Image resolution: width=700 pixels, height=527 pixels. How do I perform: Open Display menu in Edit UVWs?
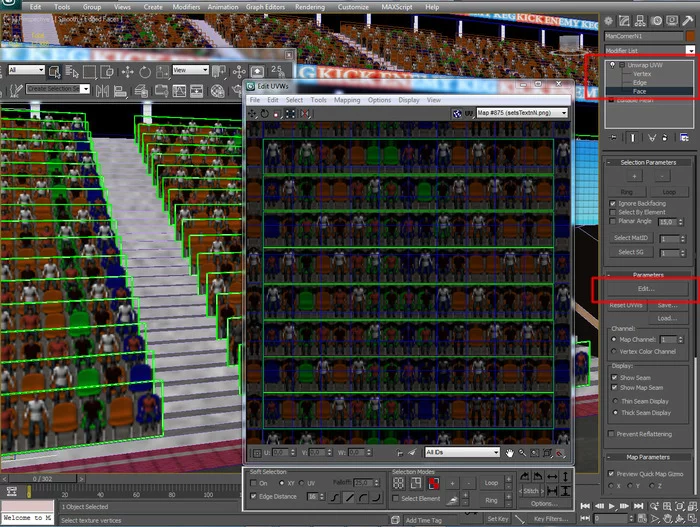(409, 100)
